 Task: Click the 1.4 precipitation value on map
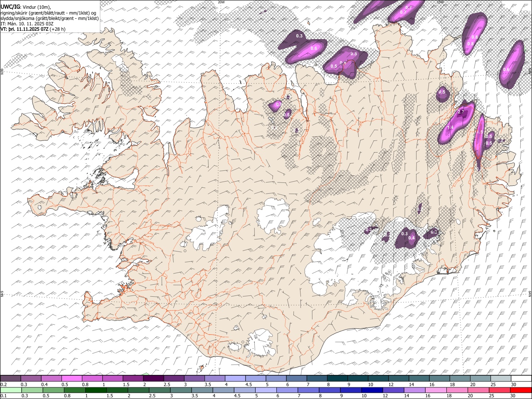tap(450, 128)
